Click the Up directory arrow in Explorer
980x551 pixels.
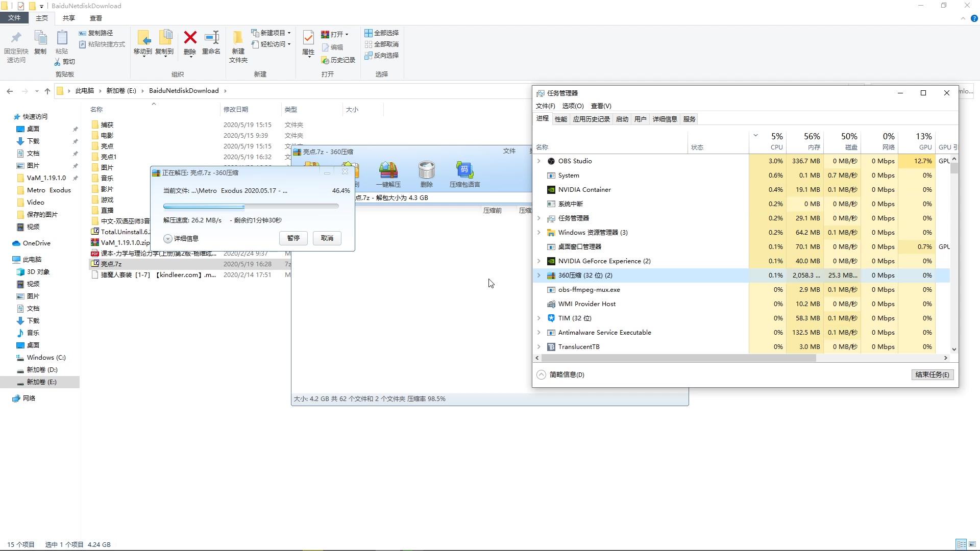tap(47, 91)
